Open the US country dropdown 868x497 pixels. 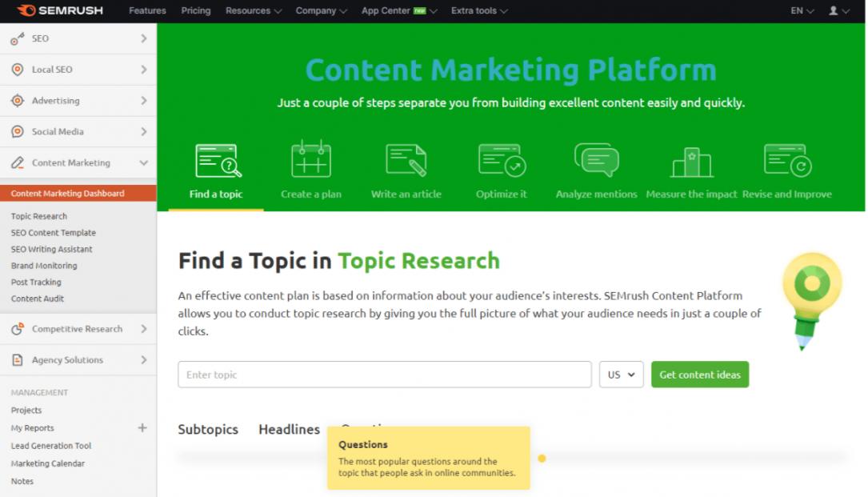point(621,375)
